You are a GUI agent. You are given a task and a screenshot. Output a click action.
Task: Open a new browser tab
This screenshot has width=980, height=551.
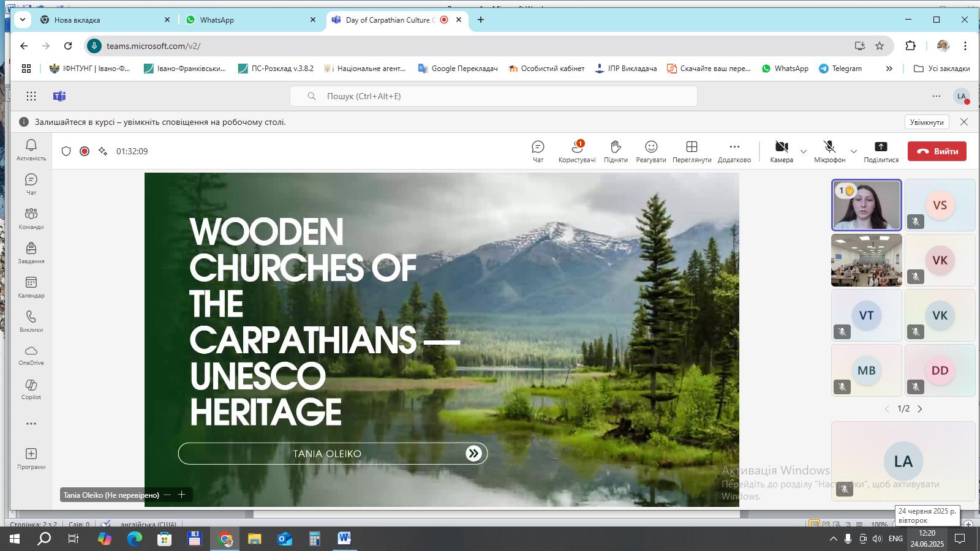(x=481, y=20)
